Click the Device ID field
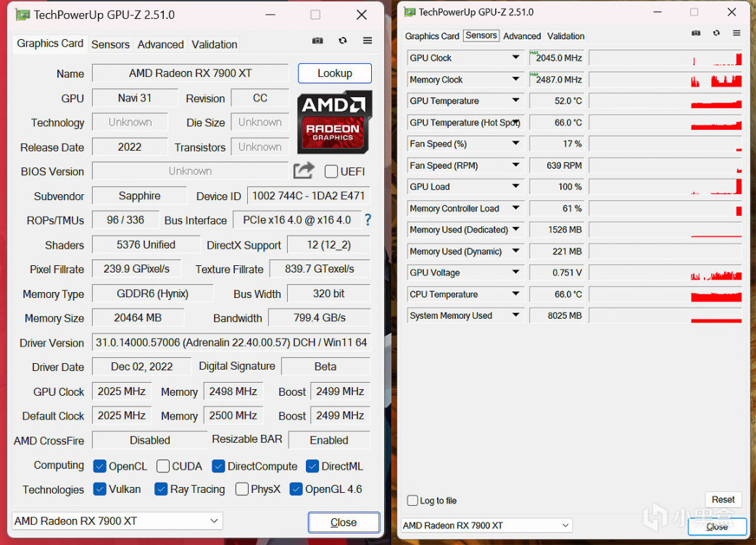756x545 pixels. click(x=309, y=196)
